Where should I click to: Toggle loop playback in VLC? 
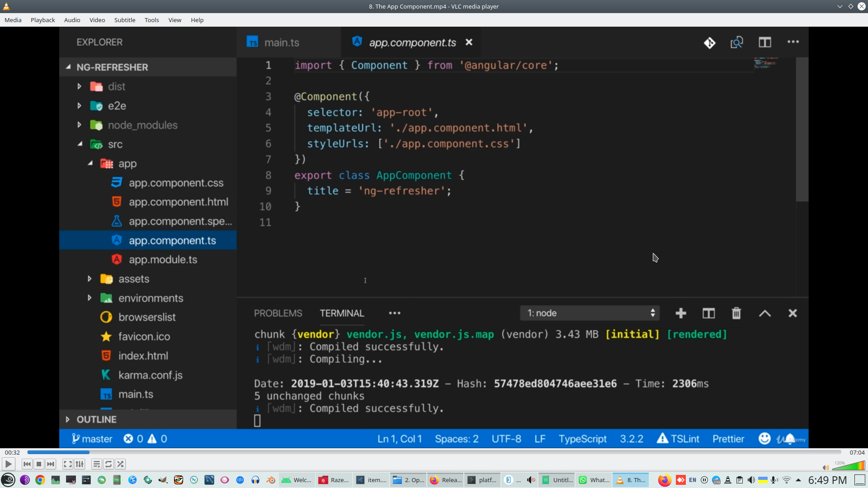click(x=108, y=464)
